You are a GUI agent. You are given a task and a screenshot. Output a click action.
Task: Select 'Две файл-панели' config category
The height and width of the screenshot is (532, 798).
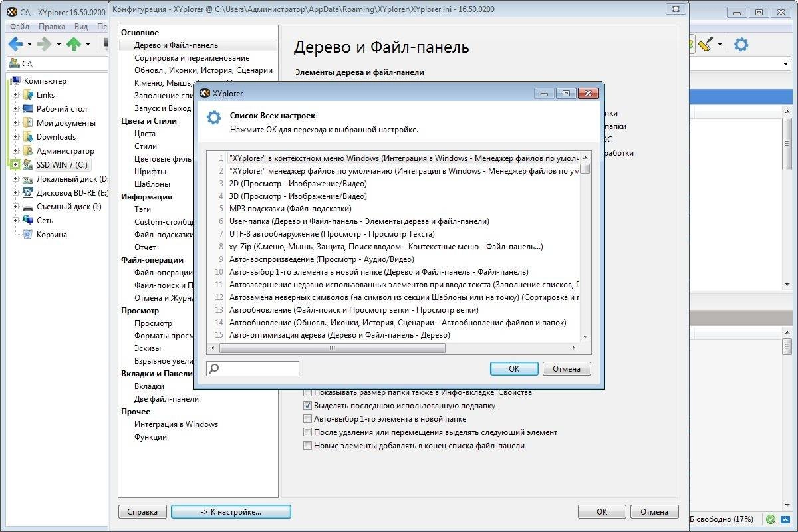point(166,399)
